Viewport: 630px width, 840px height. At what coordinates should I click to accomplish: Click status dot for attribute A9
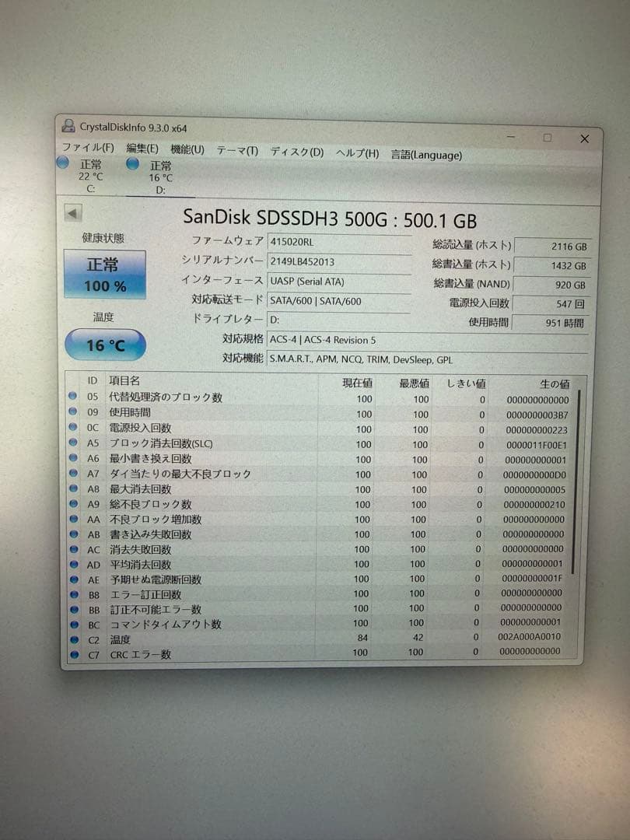click(x=73, y=503)
